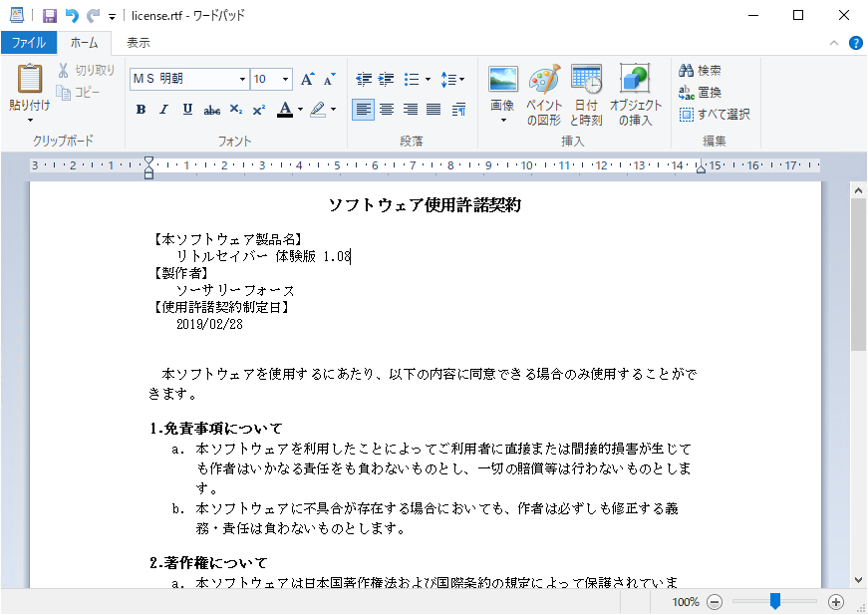This screenshot has width=868, height=615.
Task: Open the highlight color dropdown arrow
Action: point(333,110)
